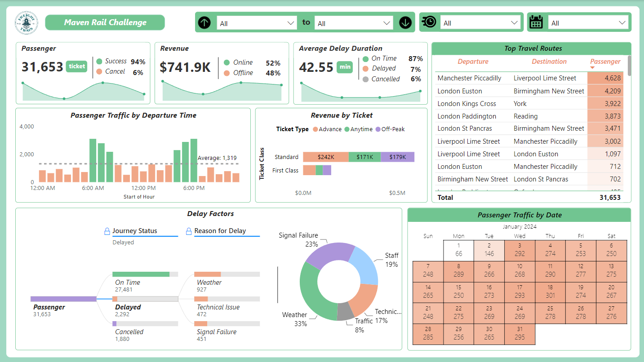Sort routes by the Passenger column header

pyautogui.click(x=605, y=62)
